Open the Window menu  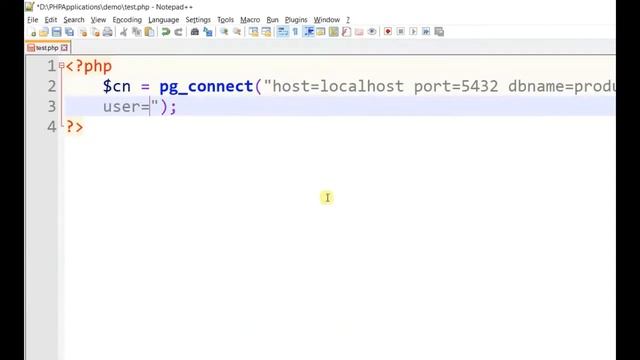[327, 20]
